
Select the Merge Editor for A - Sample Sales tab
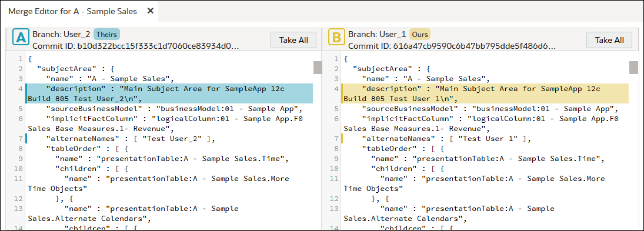pos(73,12)
